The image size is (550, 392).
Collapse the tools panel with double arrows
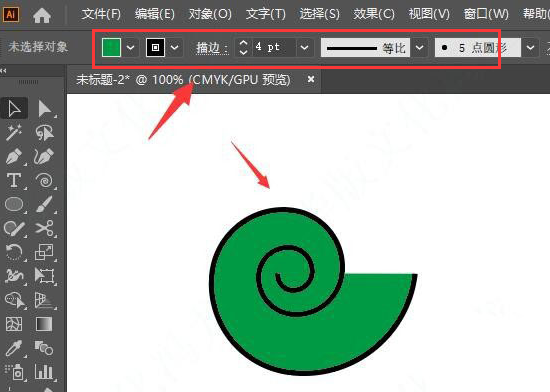click(4, 71)
